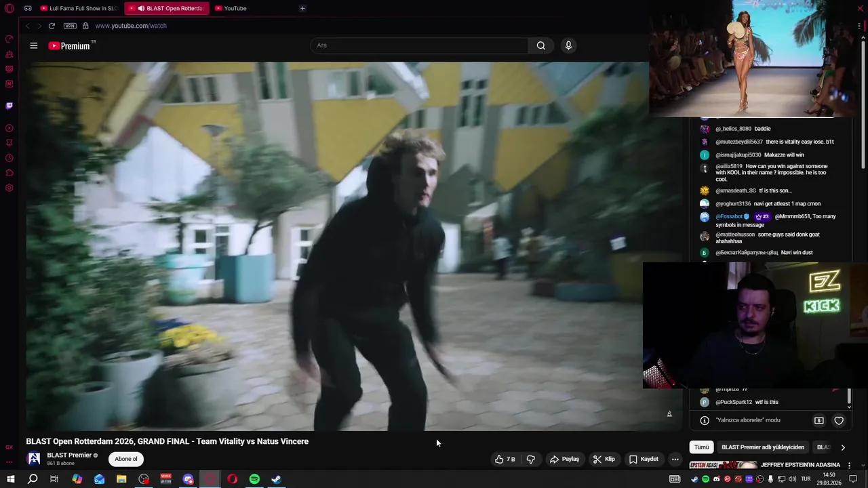Open Twitch from the Opera sidebar
868x488 pixels.
pyautogui.click(x=9, y=106)
